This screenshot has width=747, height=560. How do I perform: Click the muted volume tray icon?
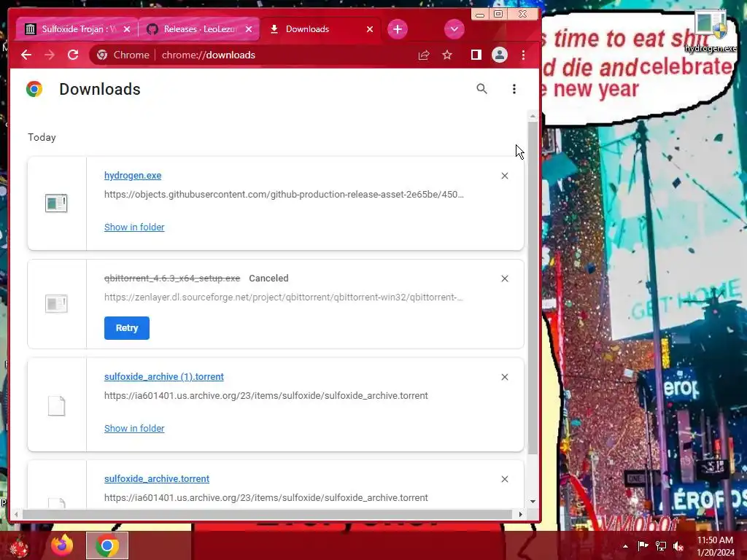pyautogui.click(x=678, y=546)
